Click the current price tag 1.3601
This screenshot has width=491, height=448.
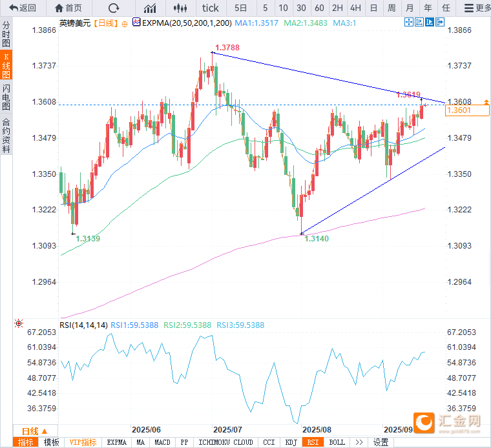(467, 110)
